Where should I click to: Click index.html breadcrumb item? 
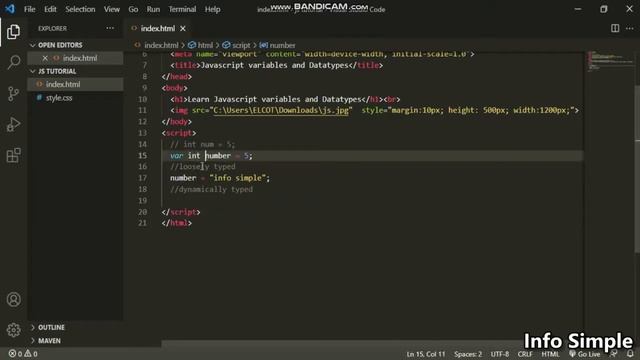pyautogui.click(x=161, y=45)
